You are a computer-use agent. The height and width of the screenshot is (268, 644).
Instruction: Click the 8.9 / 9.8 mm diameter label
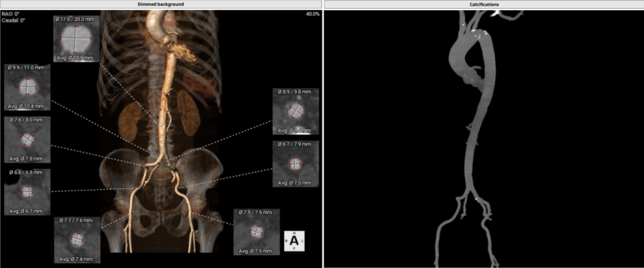(x=296, y=92)
